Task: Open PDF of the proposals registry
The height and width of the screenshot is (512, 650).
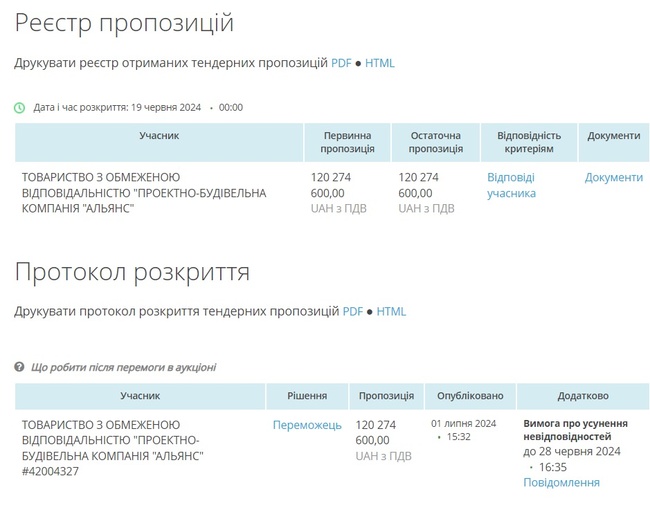Action: coord(341,63)
